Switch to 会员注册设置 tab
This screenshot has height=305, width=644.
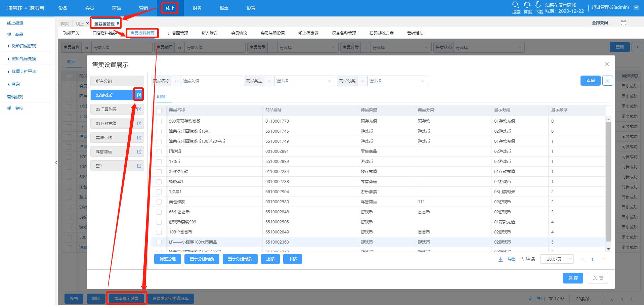click(273, 33)
